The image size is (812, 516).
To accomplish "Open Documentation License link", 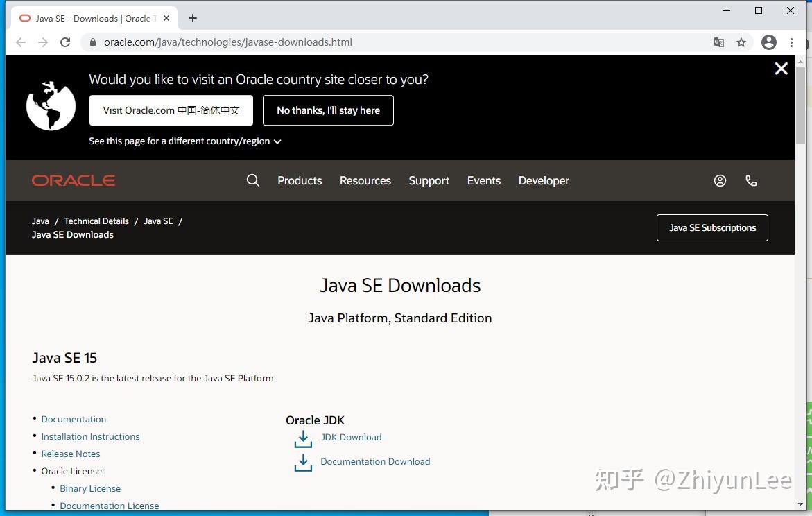I will tap(110, 506).
